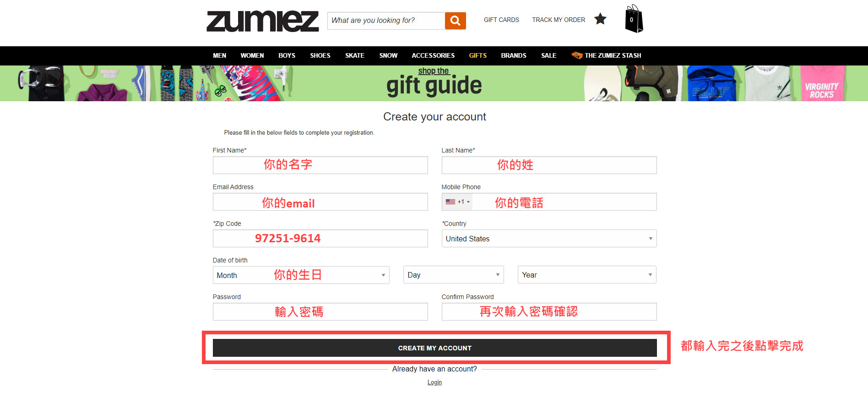Go to Track My Order
This screenshot has width=868, height=398.
point(559,20)
